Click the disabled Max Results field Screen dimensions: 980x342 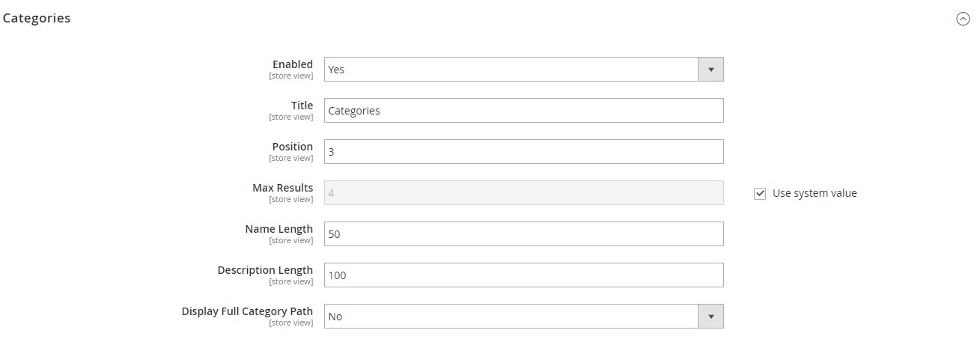tap(523, 193)
